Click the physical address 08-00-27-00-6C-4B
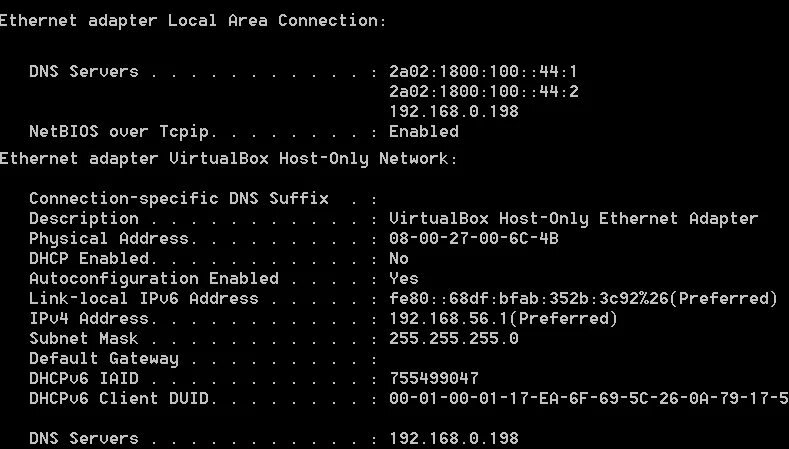The width and height of the screenshot is (789, 449). pos(473,239)
